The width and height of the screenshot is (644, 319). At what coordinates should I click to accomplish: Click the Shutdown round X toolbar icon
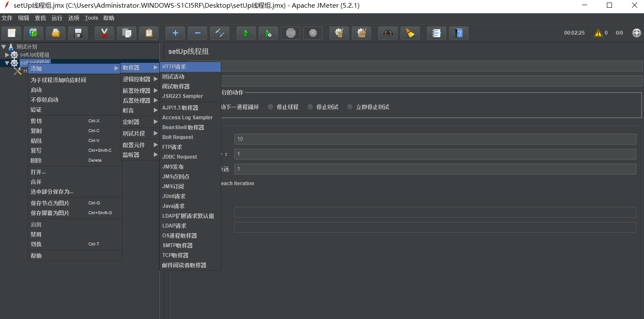[313, 33]
